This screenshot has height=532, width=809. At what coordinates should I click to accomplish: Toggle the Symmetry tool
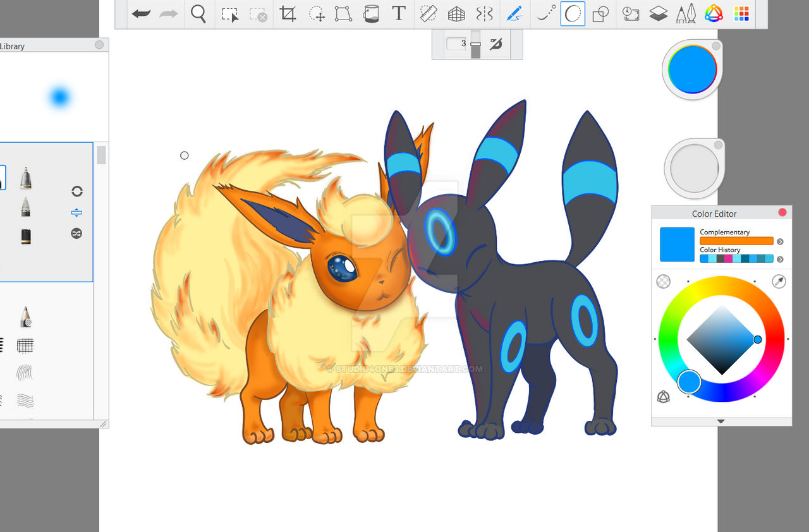tap(484, 14)
